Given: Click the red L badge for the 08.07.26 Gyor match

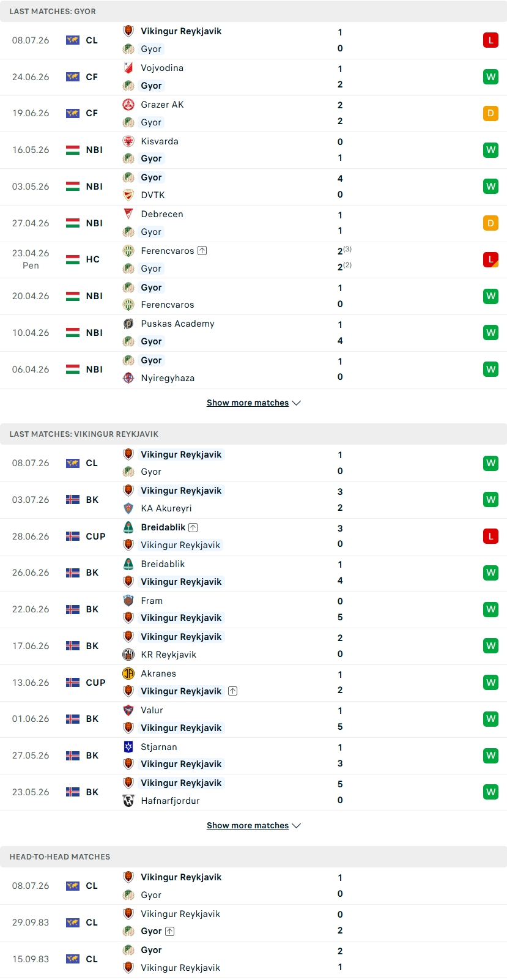Looking at the screenshot, I should point(490,40).
